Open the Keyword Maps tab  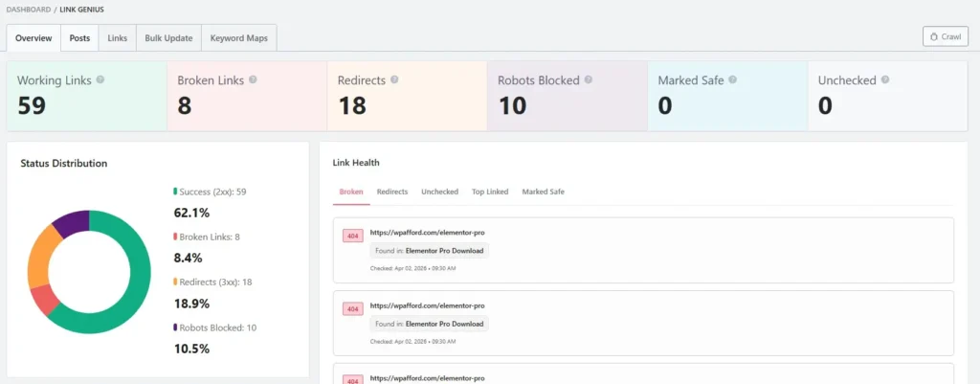pos(239,38)
